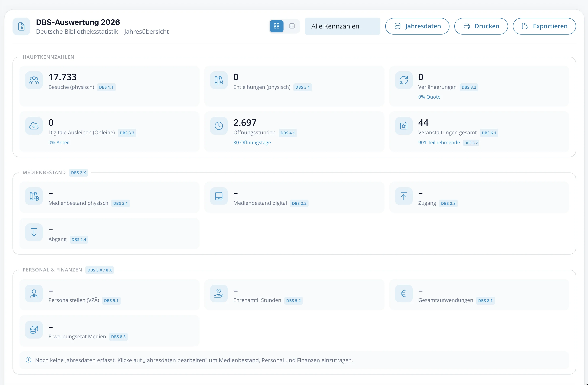Click the coins icon for Erwerbungsetat
588x385 pixels.
point(34,330)
